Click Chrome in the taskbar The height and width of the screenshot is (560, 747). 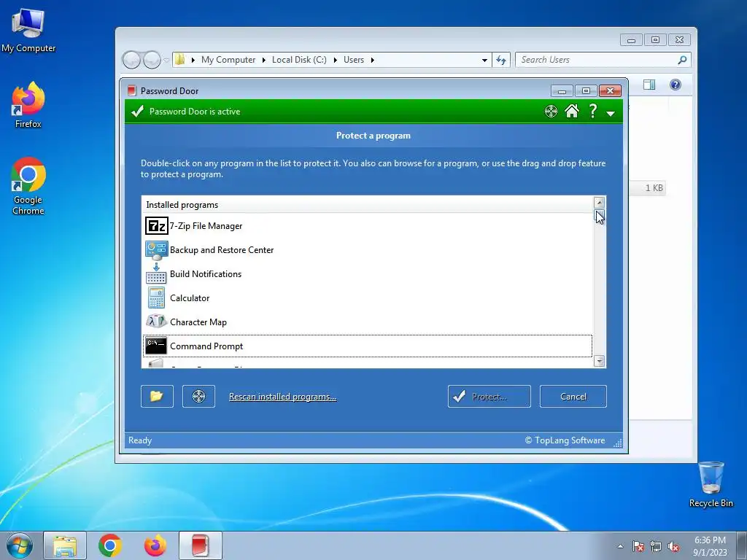tap(110, 545)
